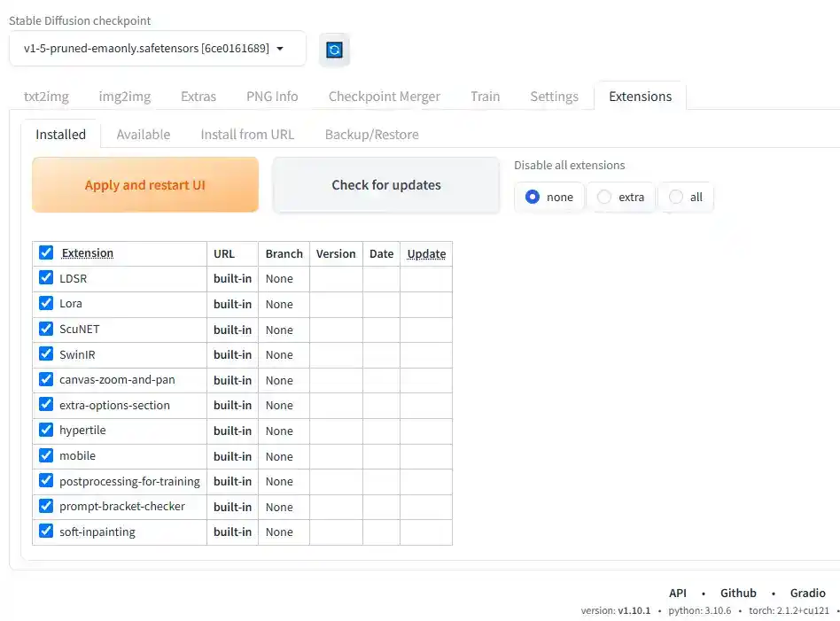The image size is (840, 621).
Task: Uncheck the LDSR extension checkbox
Action: 46,277
